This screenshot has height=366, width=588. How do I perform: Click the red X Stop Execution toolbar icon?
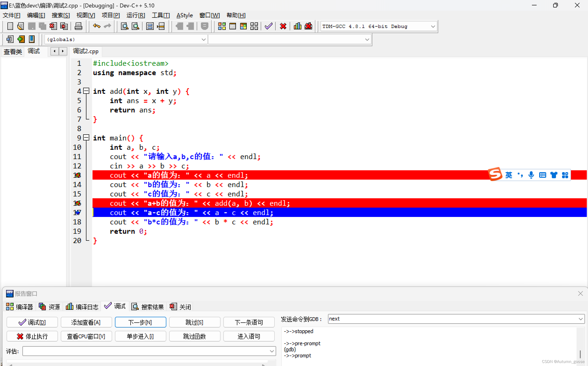pos(283,26)
